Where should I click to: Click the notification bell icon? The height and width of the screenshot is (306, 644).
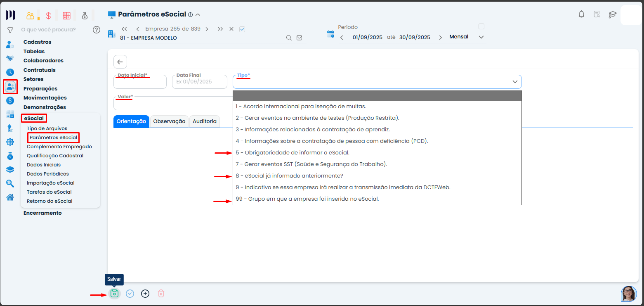pyautogui.click(x=581, y=15)
